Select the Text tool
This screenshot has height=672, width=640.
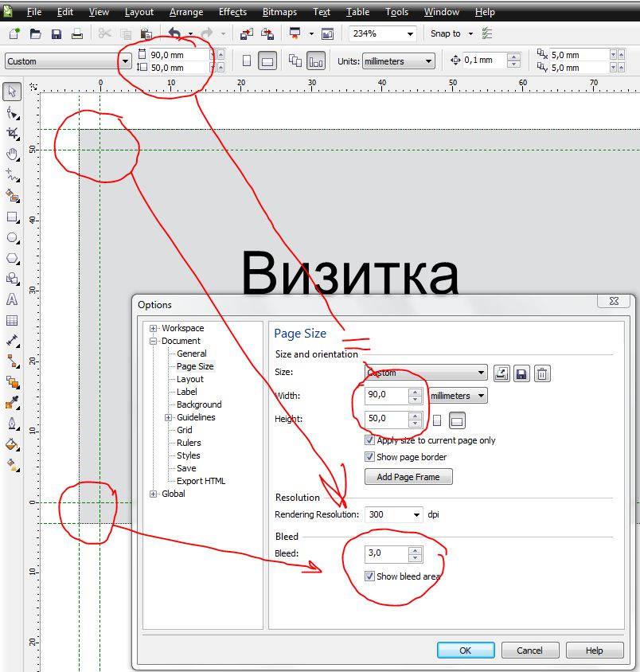pyautogui.click(x=12, y=299)
